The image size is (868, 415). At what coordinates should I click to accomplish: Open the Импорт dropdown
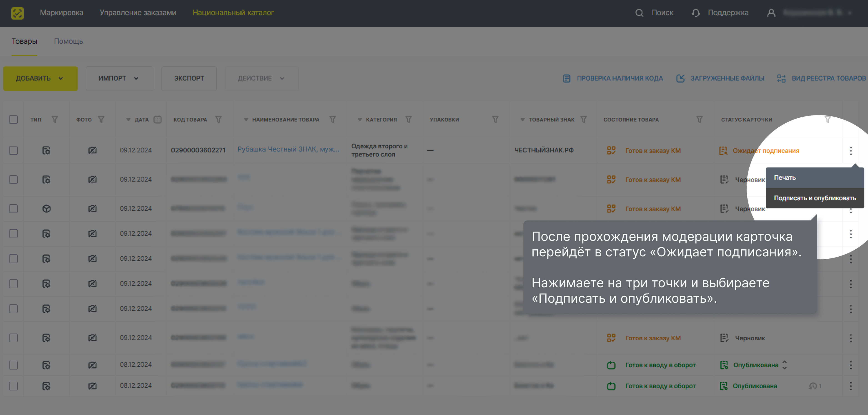point(119,78)
